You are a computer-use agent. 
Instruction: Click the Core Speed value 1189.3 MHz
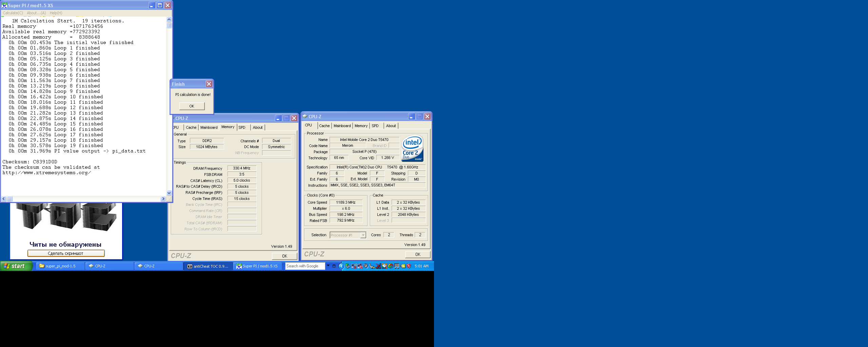tap(346, 202)
